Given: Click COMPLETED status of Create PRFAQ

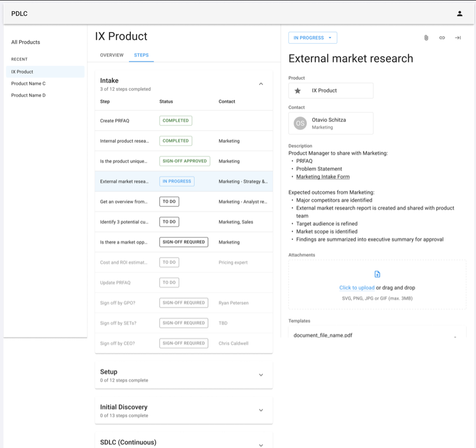Looking at the screenshot, I should coord(175,120).
